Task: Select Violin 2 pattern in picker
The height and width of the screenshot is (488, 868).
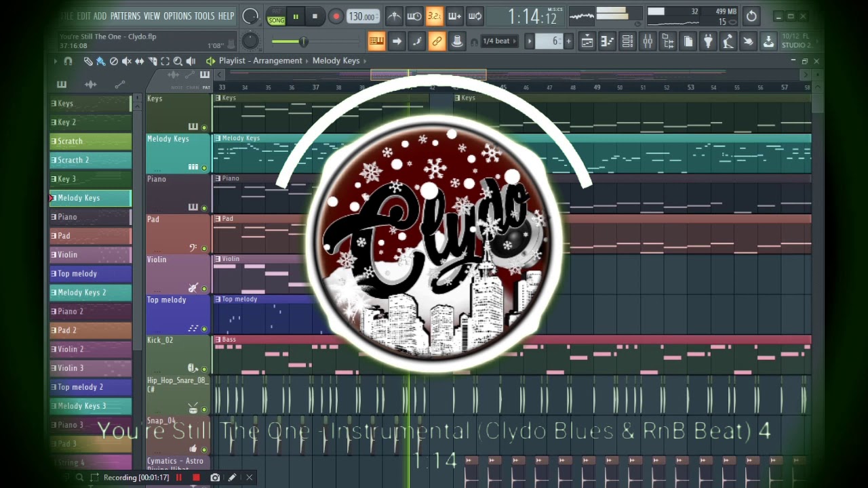Action: click(90, 349)
